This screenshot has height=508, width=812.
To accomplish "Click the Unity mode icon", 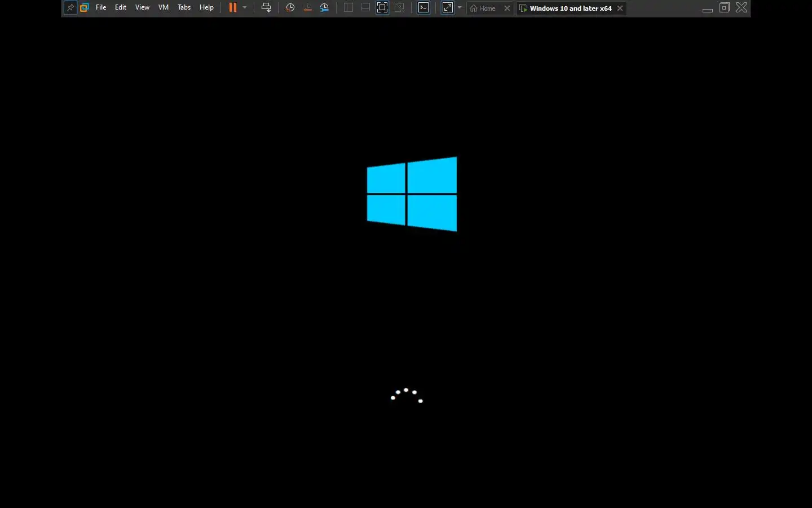I will pyautogui.click(x=399, y=8).
